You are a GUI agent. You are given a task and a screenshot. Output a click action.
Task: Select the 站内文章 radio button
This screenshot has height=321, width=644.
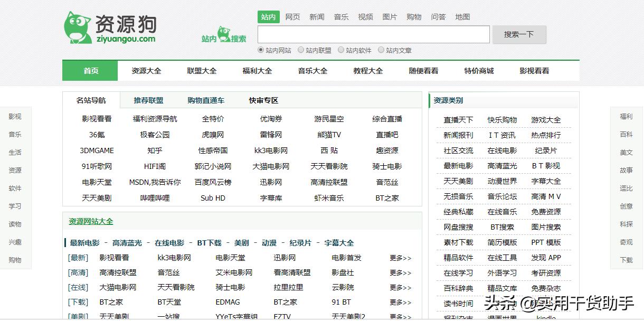point(381,50)
